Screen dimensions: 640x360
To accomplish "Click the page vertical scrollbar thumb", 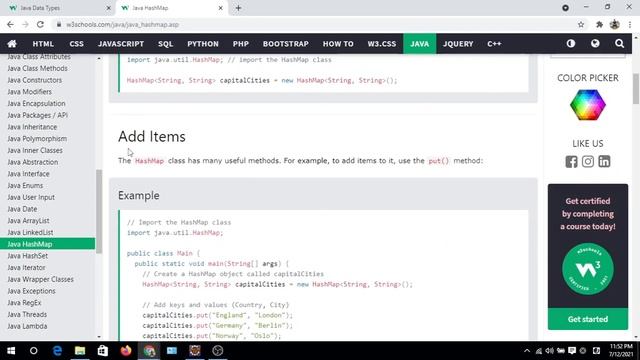I will point(636,89).
